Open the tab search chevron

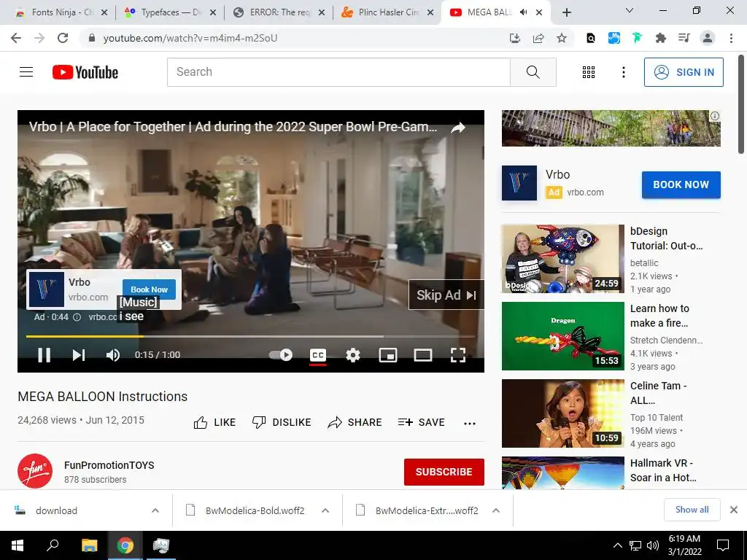[x=630, y=10]
